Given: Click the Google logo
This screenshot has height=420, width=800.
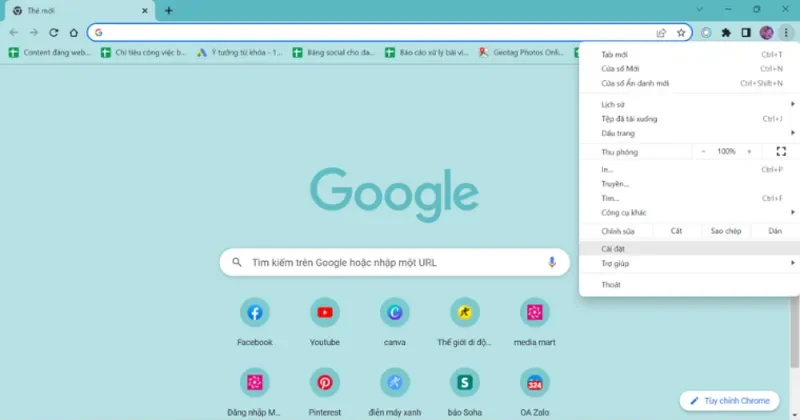Looking at the screenshot, I should [x=394, y=194].
